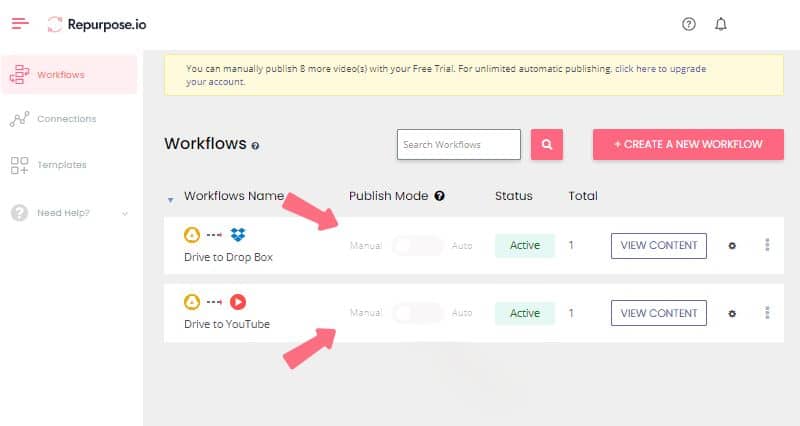Click the Total column header

coord(583,196)
